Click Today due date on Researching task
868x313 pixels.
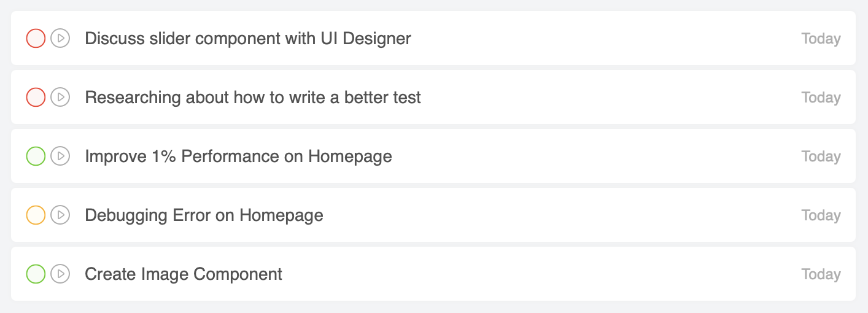point(821,97)
